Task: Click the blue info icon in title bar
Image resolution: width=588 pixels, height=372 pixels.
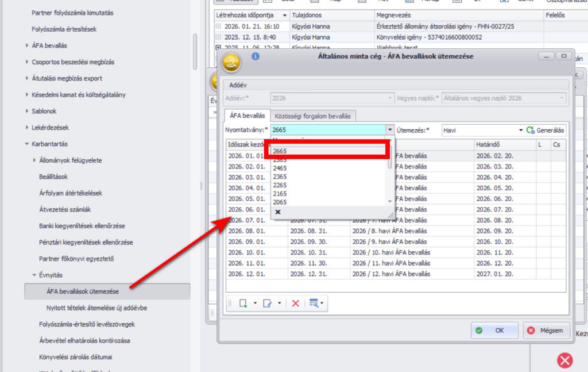Action: point(256,56)
